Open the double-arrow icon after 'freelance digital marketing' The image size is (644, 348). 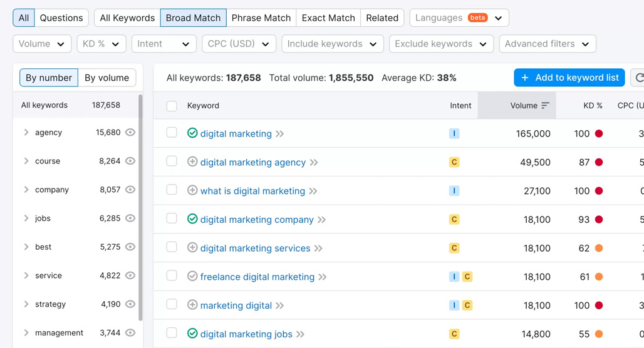tap(323, 277)
